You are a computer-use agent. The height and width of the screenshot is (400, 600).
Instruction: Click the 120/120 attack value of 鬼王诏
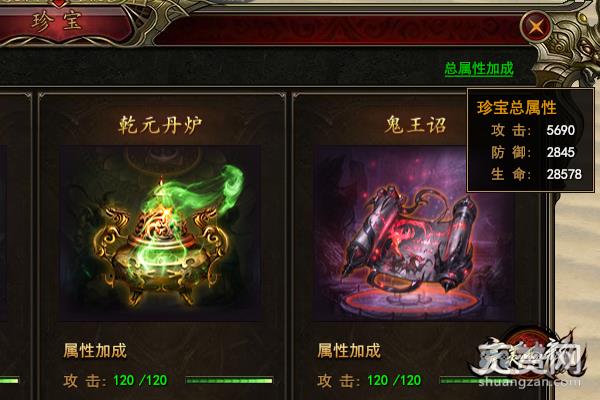point(394,380)
